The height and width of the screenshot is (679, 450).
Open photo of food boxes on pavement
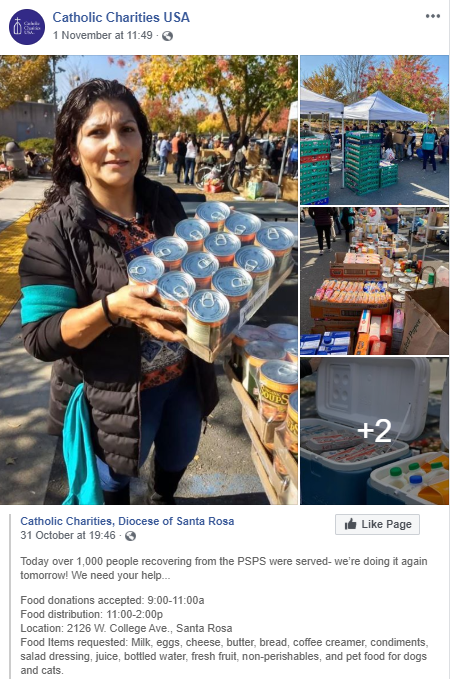(x=374, y=281)
